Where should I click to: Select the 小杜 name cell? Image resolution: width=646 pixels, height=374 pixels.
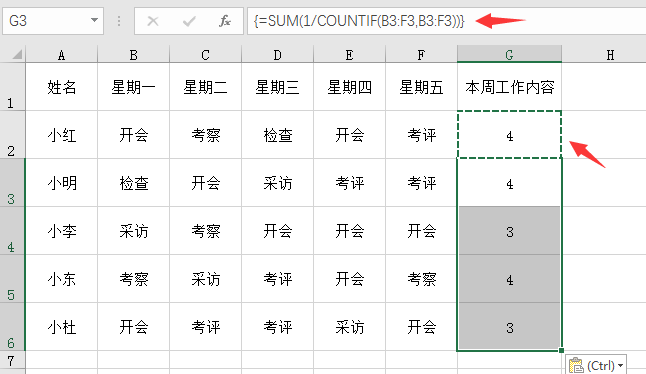[61, 327]
